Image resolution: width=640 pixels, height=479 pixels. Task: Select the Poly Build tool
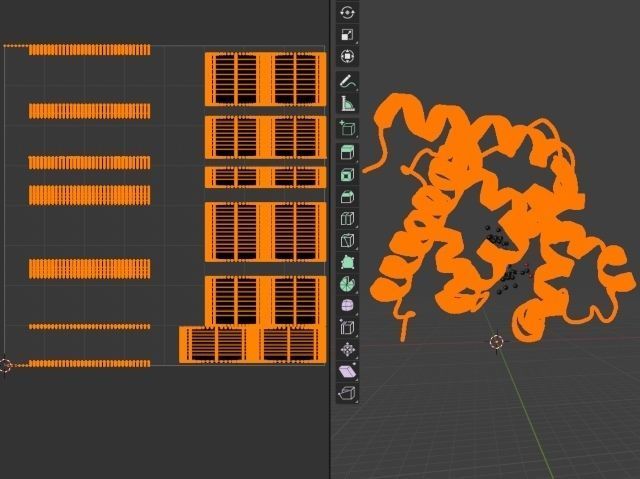[x=347, y=262]
